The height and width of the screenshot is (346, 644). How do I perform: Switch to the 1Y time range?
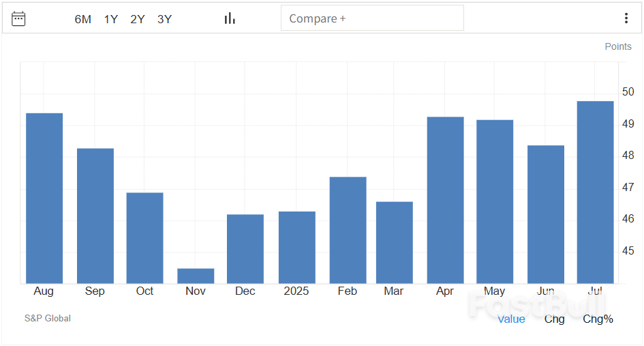point(111,19)
